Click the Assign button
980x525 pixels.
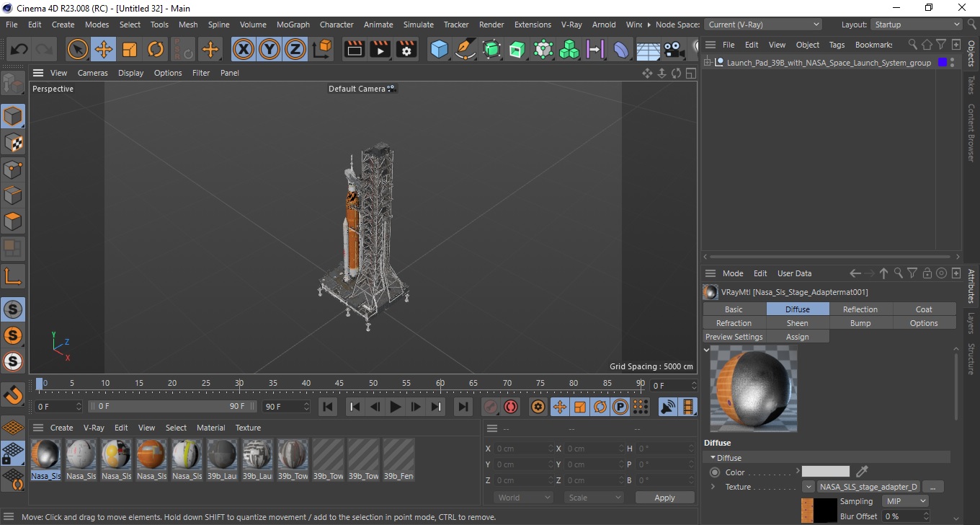pos(797,337)
